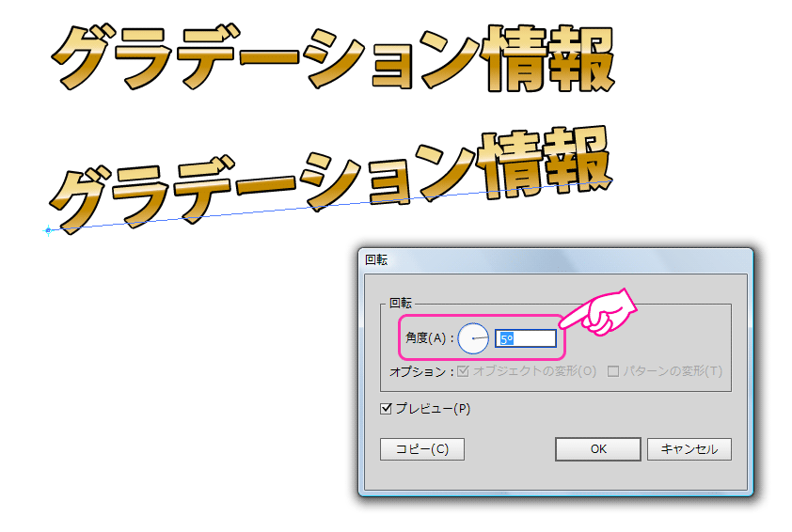
Task: Click the circular angle dial
Action: click(473, 337)
